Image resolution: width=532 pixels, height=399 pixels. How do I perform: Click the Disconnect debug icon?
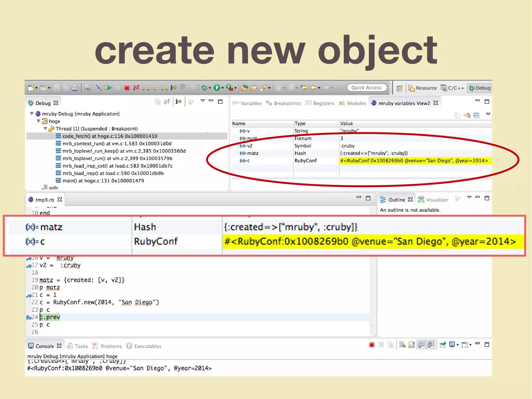click(x=136, y=88)
